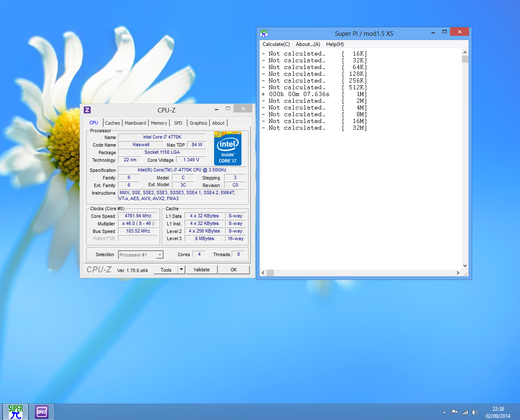
Task: Click the Bus Speed value 103.52 MHz
Action: (138, 231)
